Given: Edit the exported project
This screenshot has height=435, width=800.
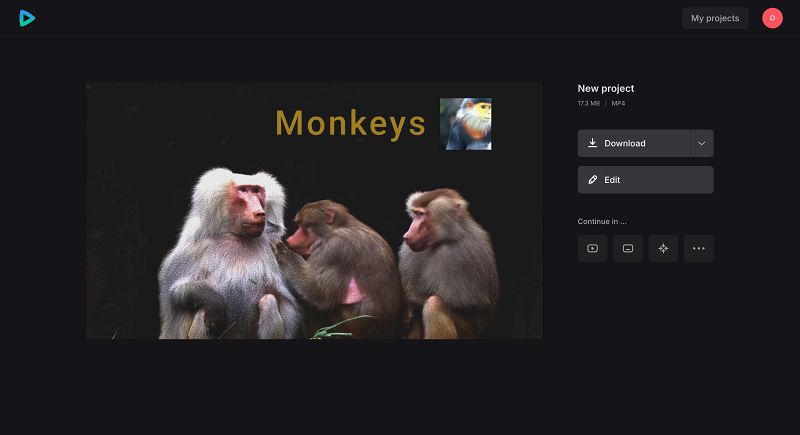Looking at the screenshot, I should pyautogui.click(x=645, y=180).
